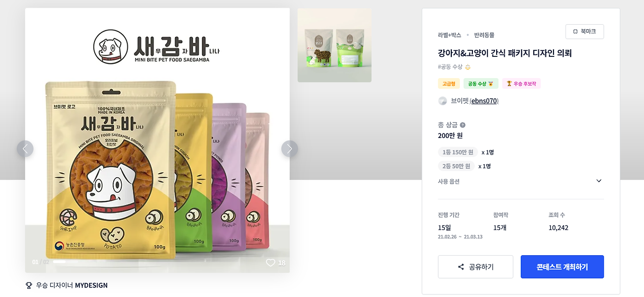Click the 공동 수상 green tag
The width and height of the screenshot is (644, 297).
click(481, 84)
